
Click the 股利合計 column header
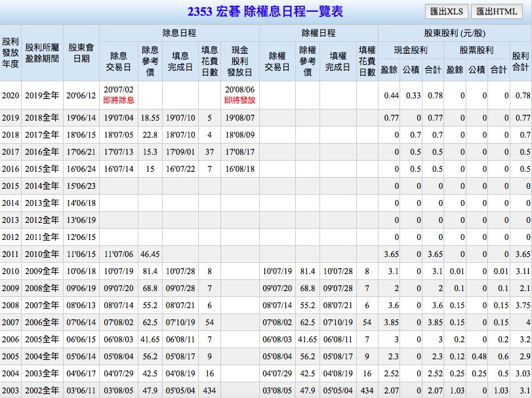(520, 62)
